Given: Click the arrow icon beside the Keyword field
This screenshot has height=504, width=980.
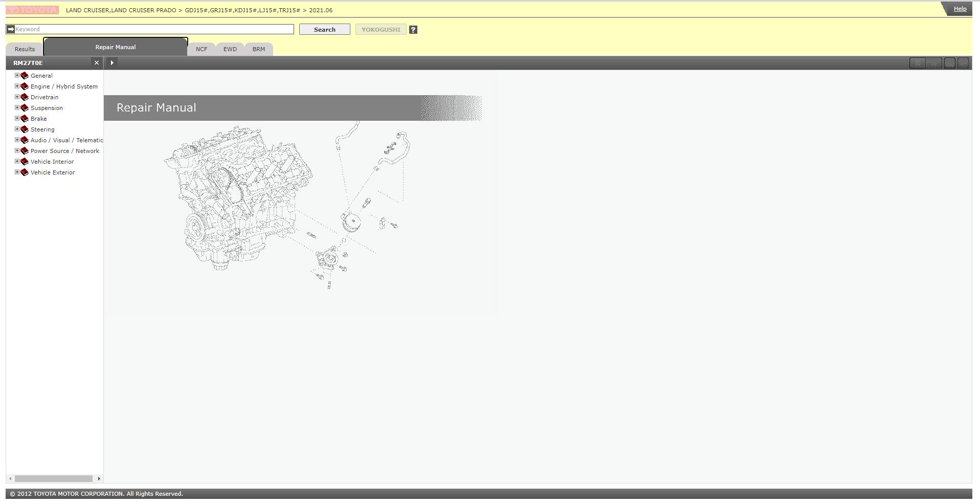Looking at the screenshot, I should coord(11,29).
